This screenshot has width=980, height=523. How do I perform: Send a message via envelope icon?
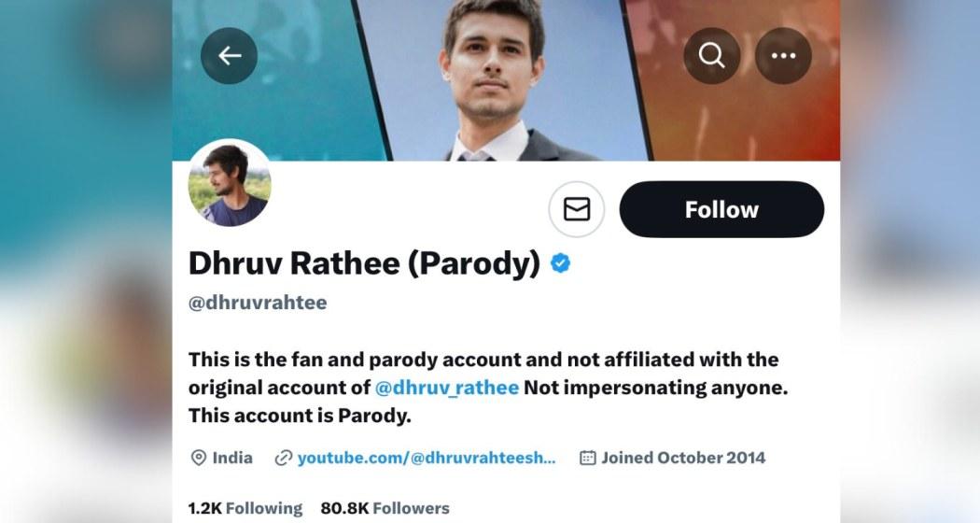coord(577,209)
